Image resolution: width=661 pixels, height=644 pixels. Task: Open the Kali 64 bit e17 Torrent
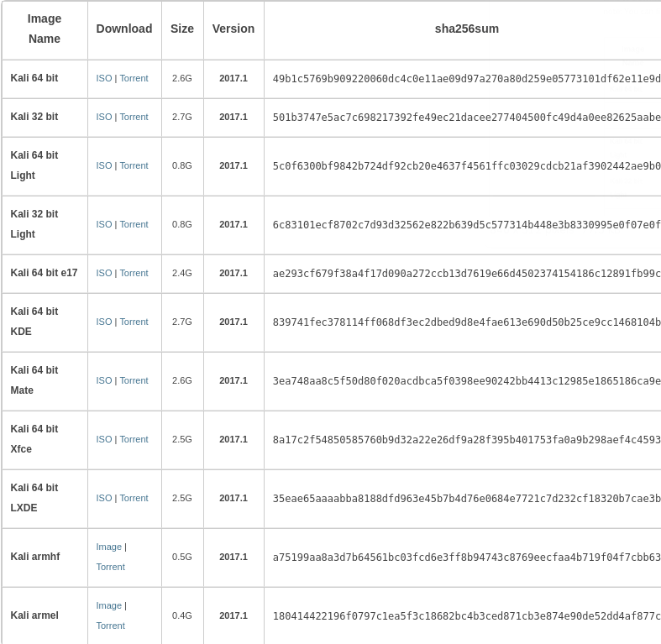click(134, 273)
